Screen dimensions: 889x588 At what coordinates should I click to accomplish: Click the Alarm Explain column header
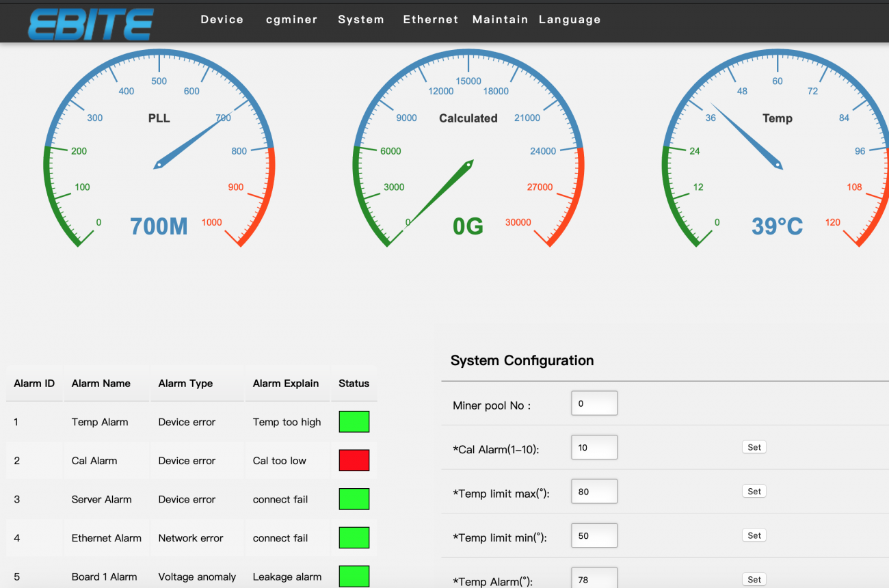click(286, 384)
